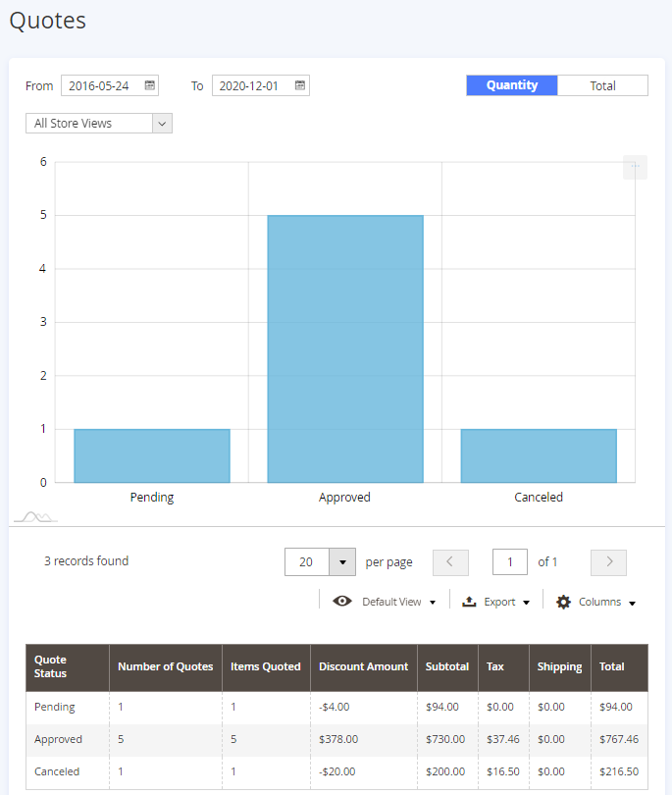This screenshot has height=795, width=672.
Task: Open the per page count dropdown
Action: coord(341,562)
